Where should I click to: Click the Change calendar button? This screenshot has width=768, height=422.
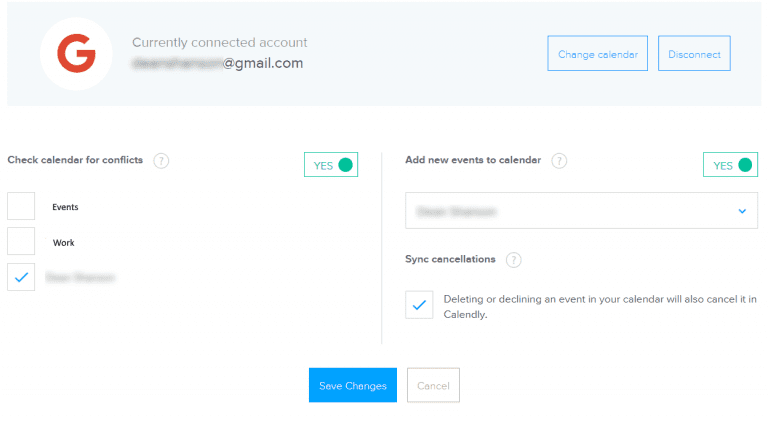click(x=597, y=54)
